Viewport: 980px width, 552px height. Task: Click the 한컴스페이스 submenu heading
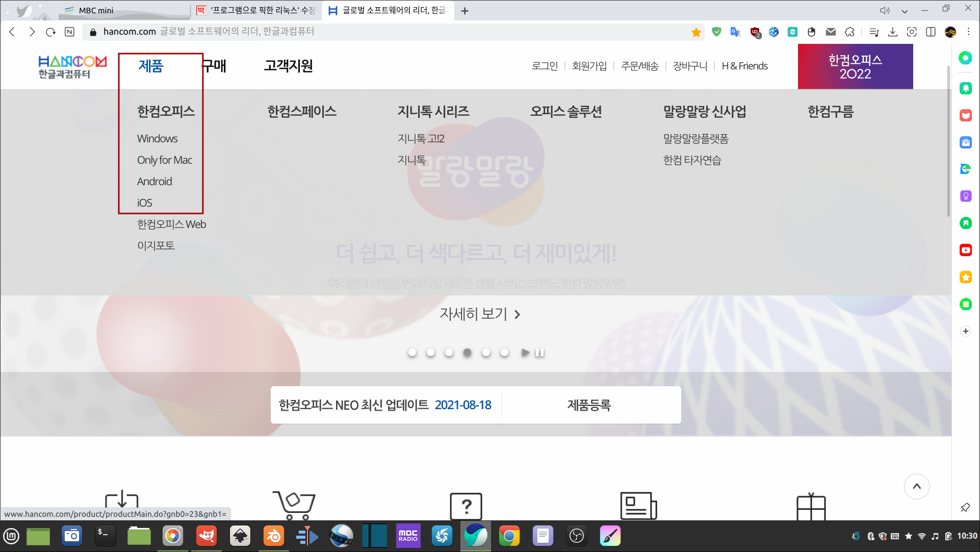pyautogui.click(x=302, y=111)
